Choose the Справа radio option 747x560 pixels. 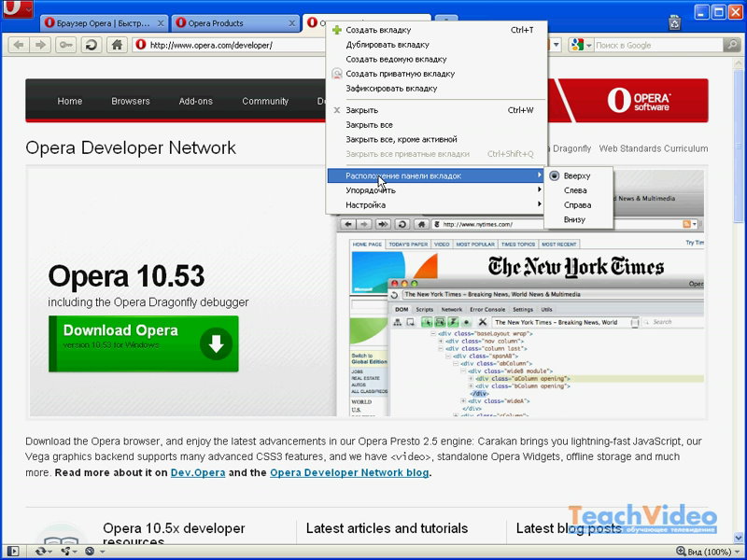(577, 204)
